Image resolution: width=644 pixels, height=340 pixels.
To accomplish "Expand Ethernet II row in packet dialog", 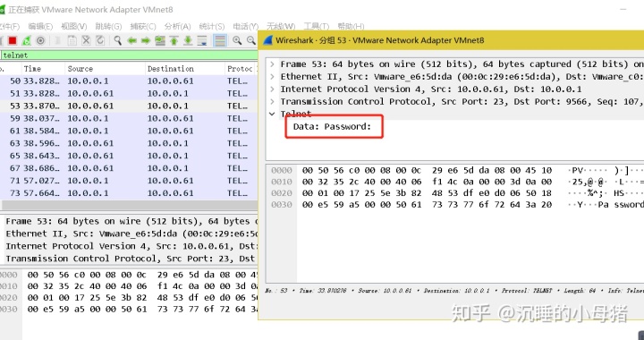I will 272,76.
